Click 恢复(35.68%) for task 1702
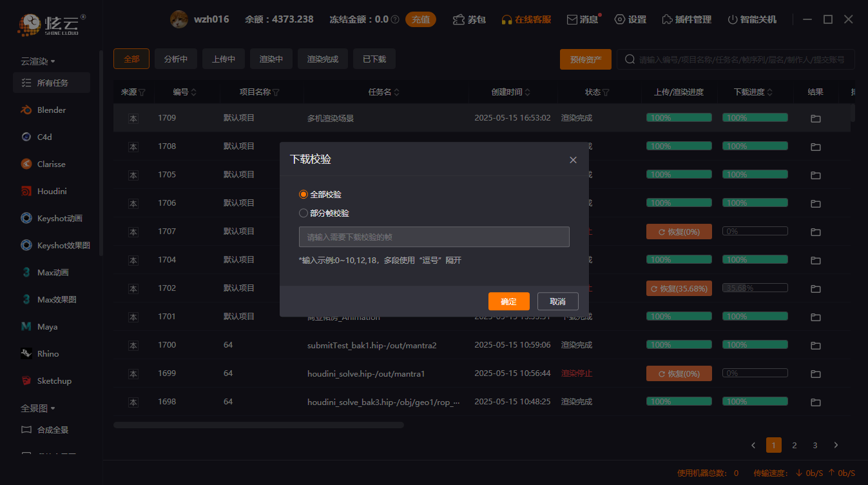Viewport: 868px width, 485px height. coord(679,288)
